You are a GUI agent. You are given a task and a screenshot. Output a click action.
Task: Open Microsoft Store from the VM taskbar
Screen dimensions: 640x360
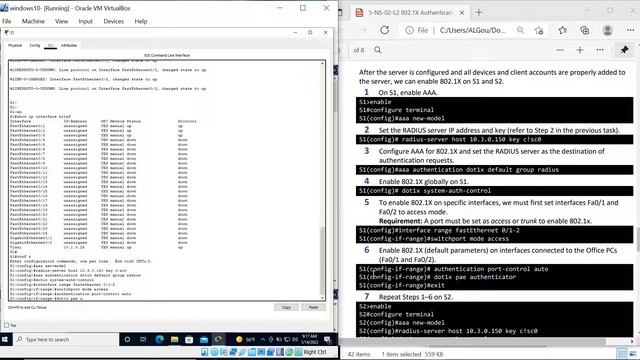(189, 340)
